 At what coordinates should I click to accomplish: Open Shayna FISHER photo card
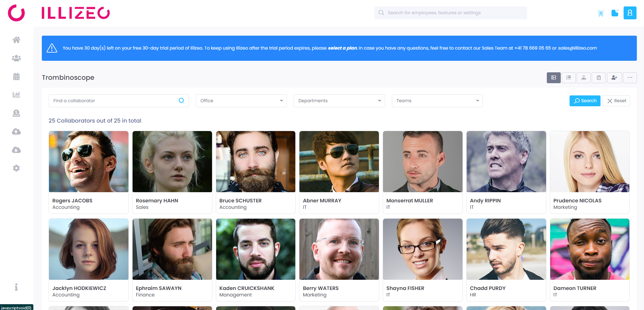(423, 260)
